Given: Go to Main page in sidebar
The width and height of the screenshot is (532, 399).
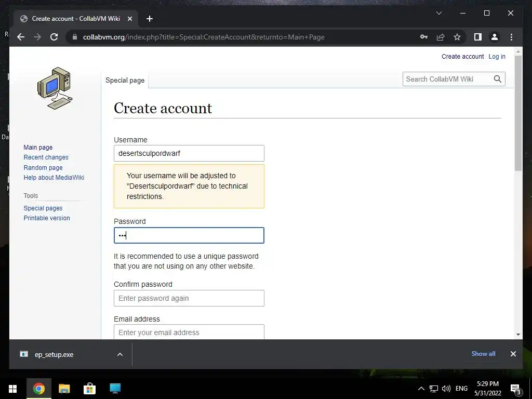Looking at the screenshot, I should (x=38, y=147).
